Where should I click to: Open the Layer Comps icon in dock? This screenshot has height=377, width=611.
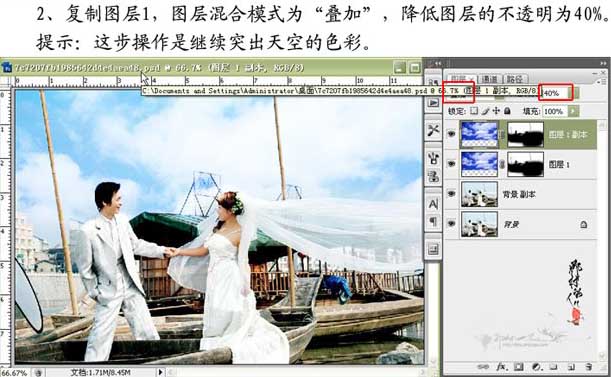tap(433, 249)
